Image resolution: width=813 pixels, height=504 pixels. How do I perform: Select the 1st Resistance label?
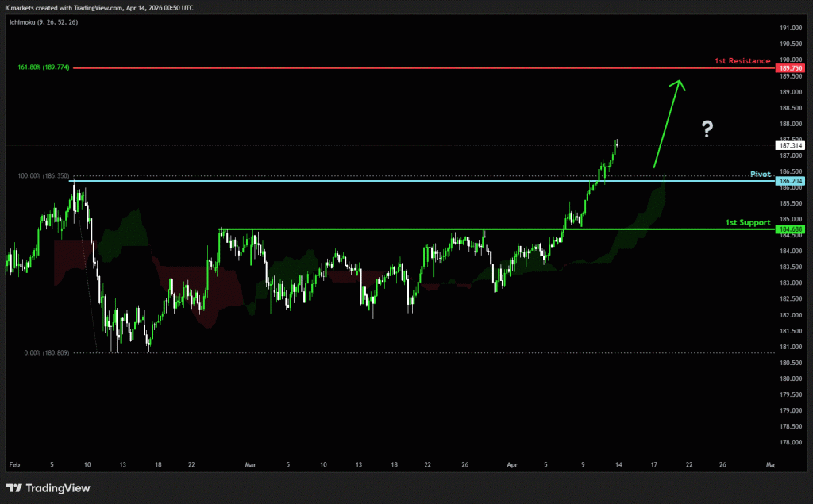pos(742,60)
